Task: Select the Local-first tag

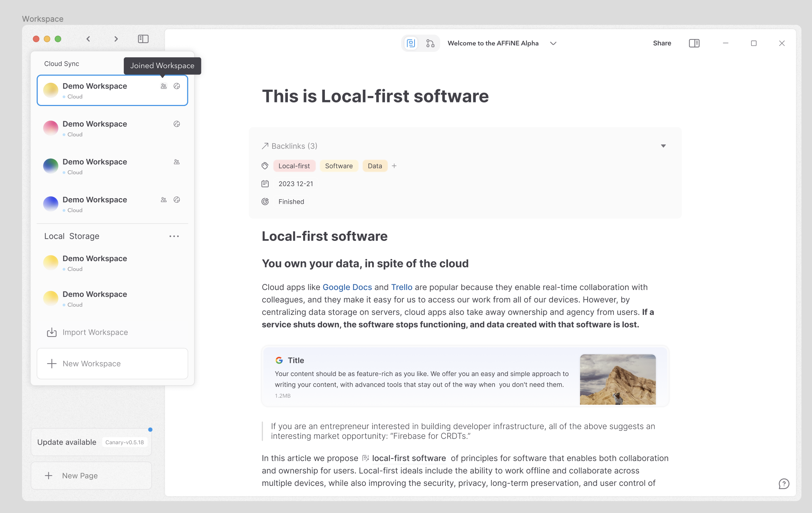Action: 294,166
